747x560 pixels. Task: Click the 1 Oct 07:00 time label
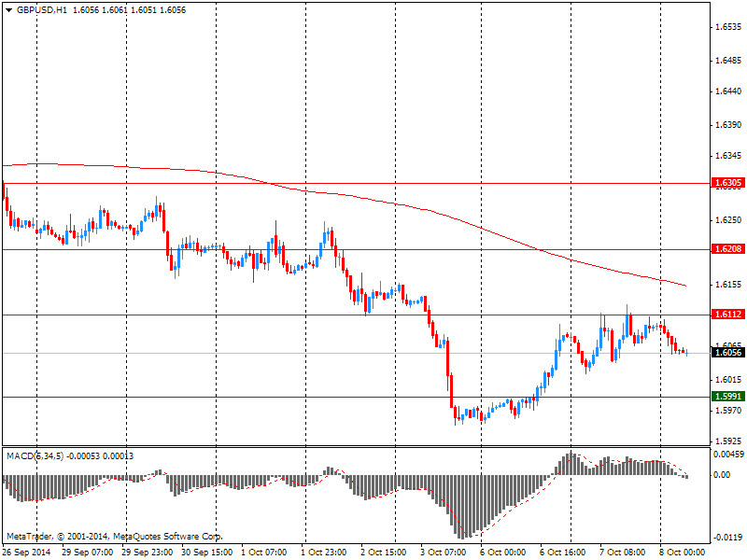click(x=264, y=553)
